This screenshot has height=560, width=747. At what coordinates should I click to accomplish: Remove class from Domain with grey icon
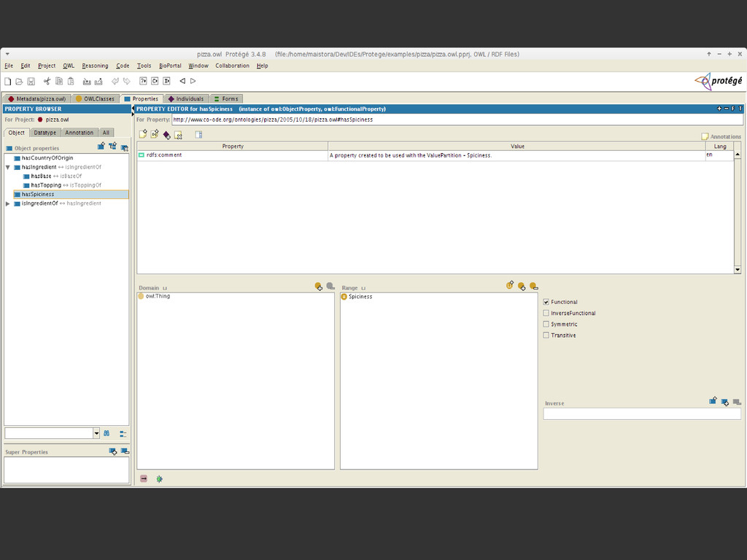click(x=330, y=286)
